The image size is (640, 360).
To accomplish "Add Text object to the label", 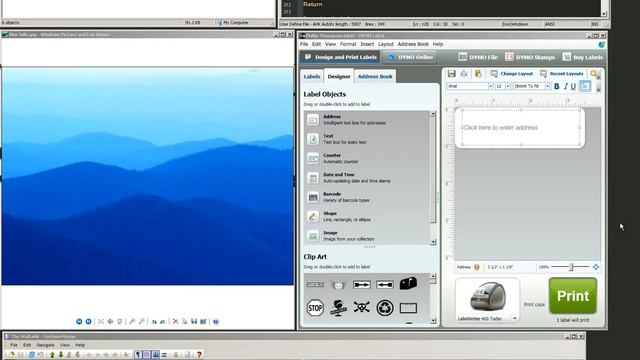I will click(x=367, y=139).
